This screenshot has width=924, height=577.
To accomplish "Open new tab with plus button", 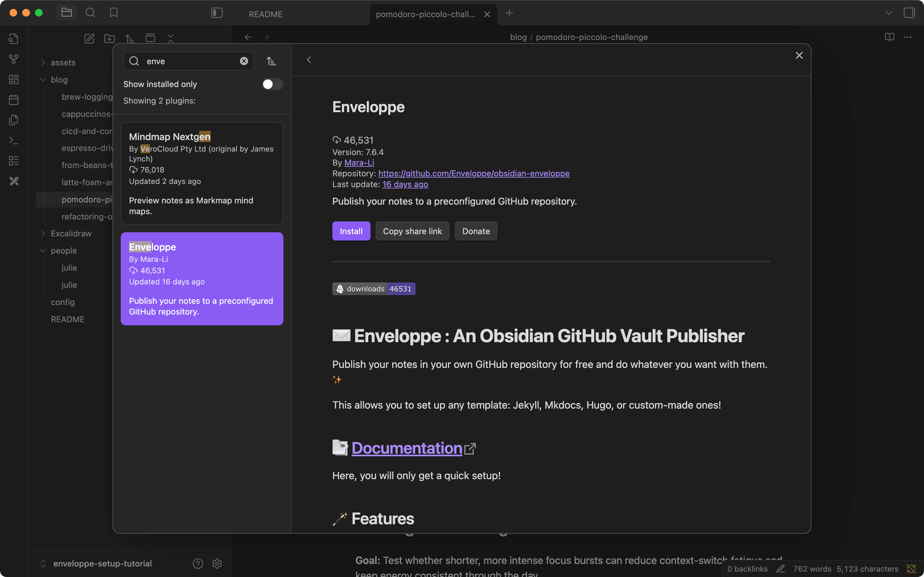I will 509,13.
